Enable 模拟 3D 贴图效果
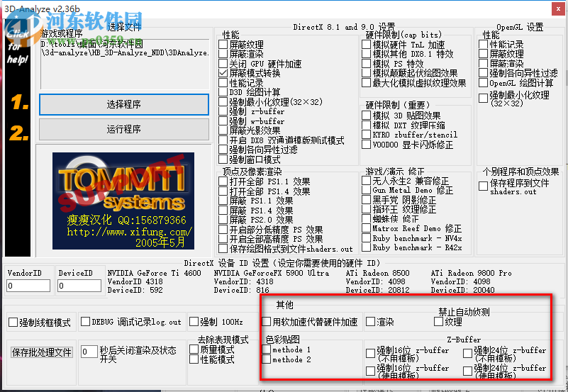 pyautogui.click(x=366, y=116)
